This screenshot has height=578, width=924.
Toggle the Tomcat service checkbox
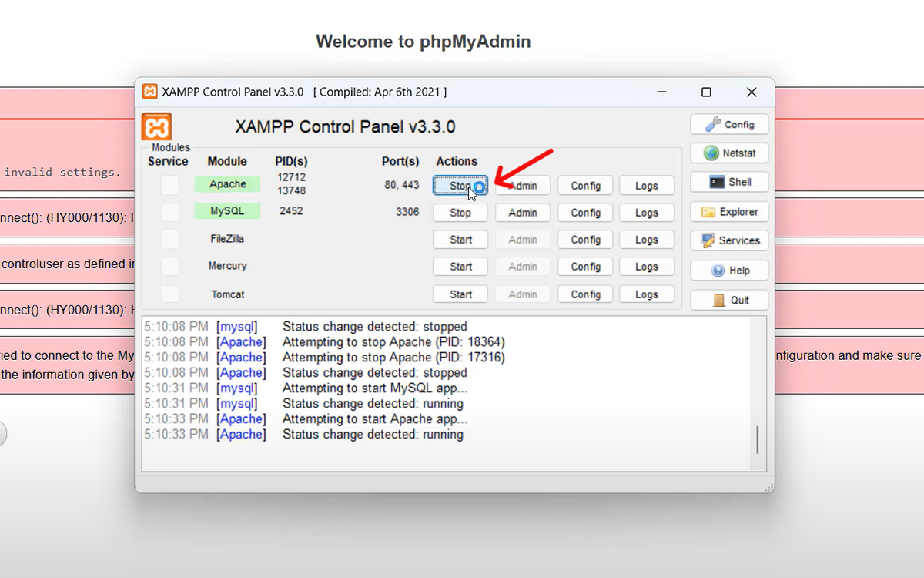[x=169, y=294]
